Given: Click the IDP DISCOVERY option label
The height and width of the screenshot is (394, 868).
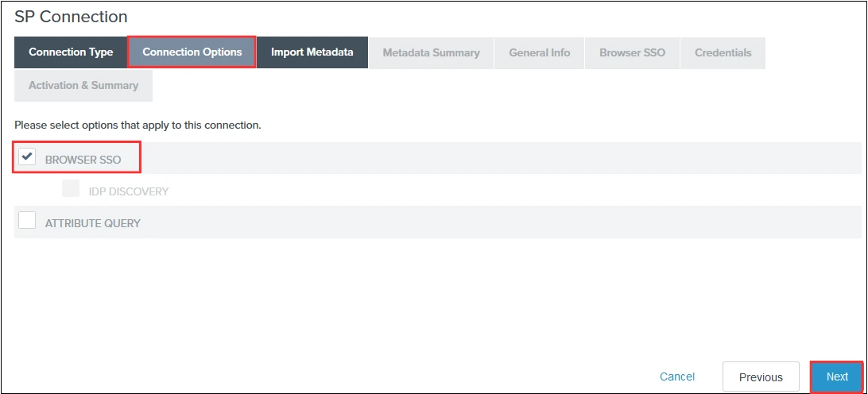Looking at the screenshot, I should [128, 191].
